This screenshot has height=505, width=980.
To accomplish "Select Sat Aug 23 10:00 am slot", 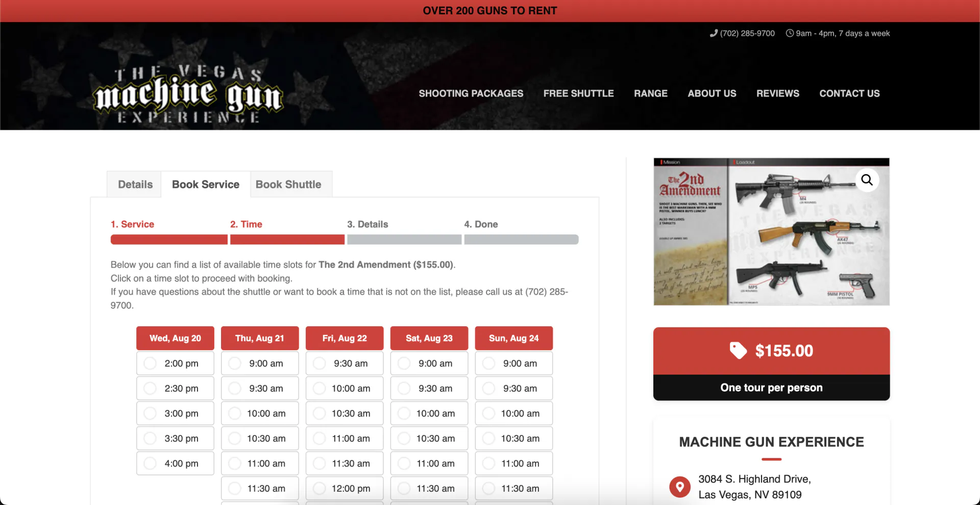I will [429, 414].
